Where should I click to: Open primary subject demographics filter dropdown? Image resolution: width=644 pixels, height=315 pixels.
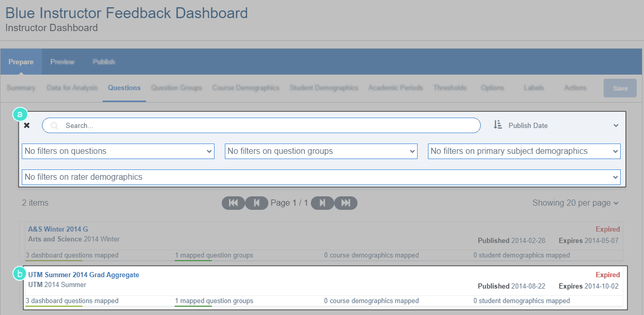524,151
